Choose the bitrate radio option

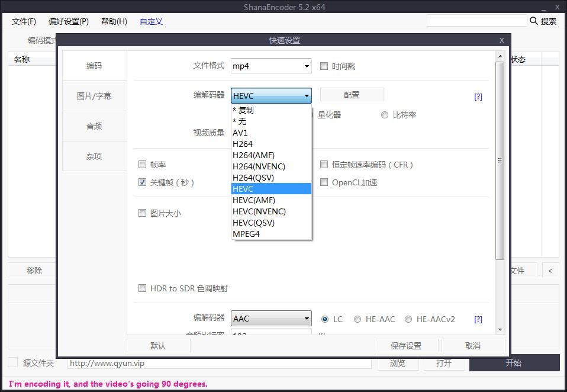point(385,115)
